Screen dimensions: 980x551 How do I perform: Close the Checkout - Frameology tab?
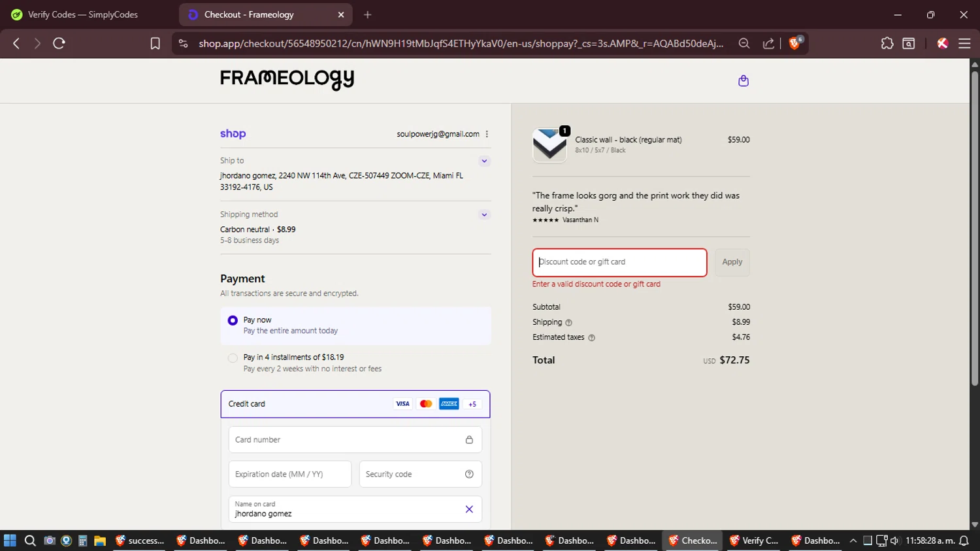coord(341,14)
